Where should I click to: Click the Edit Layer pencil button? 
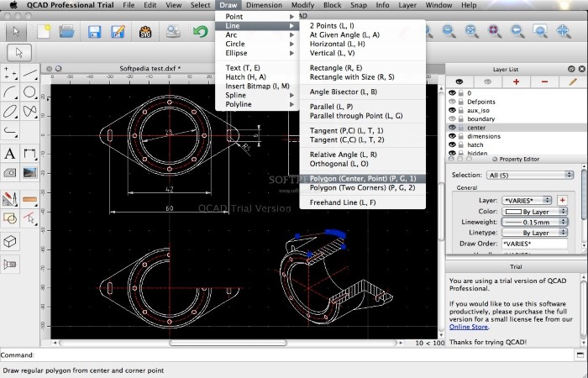coord(573,81)
